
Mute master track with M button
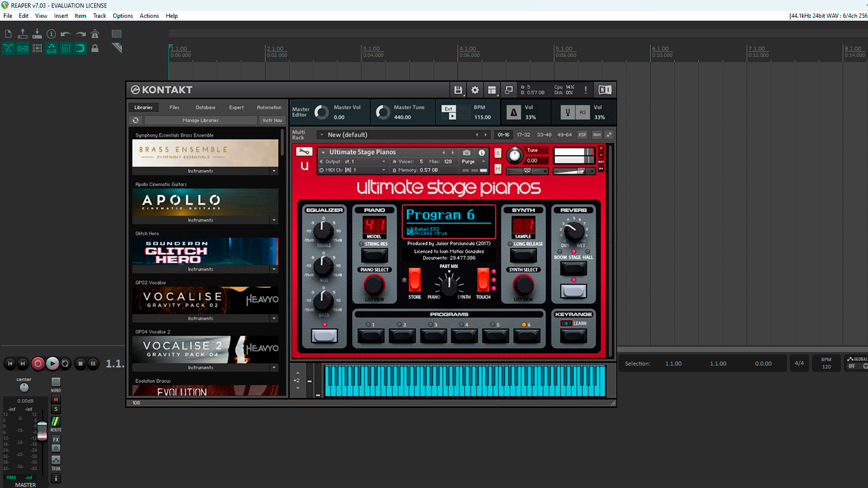coord(56,400)
